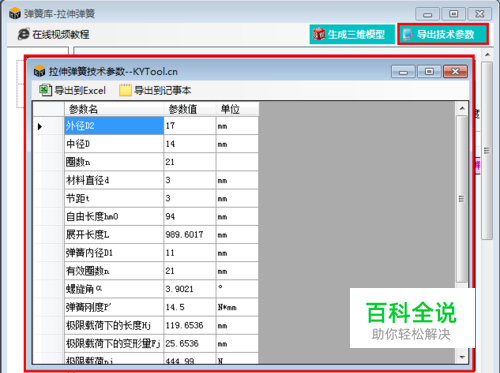
Task: Click value 989.6017
Action: tap(190, 235)
